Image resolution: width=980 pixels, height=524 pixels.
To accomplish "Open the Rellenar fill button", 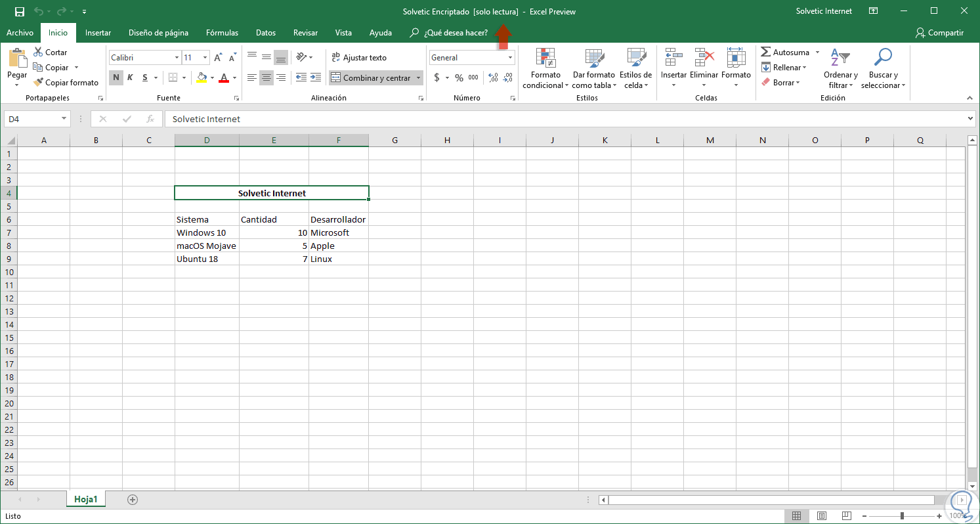I will (x=783, y=67).
